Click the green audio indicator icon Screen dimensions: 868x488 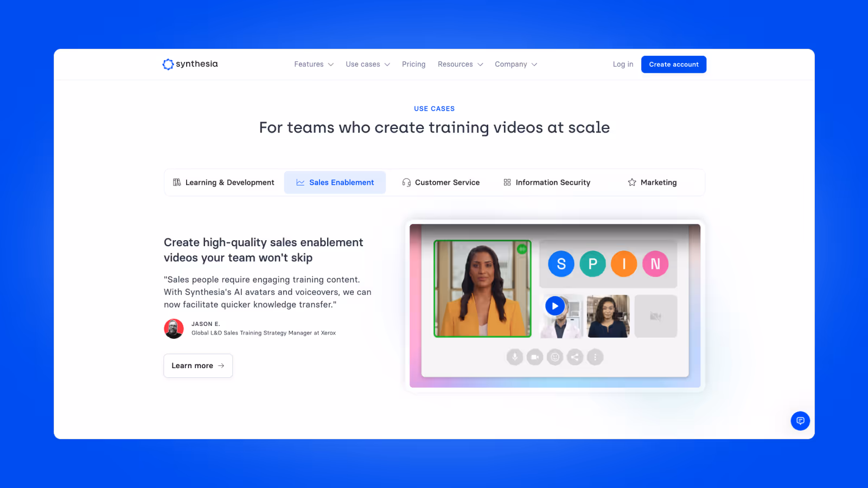tap(522, 249)
